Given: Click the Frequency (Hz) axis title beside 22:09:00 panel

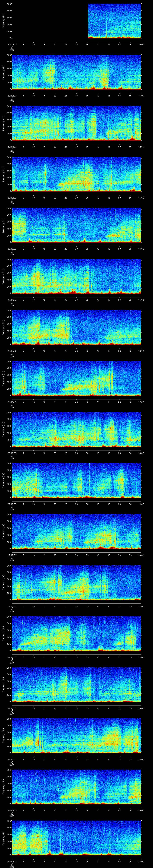Looking at the screenshot, I should pyautogui.click(x=3, y=21).
